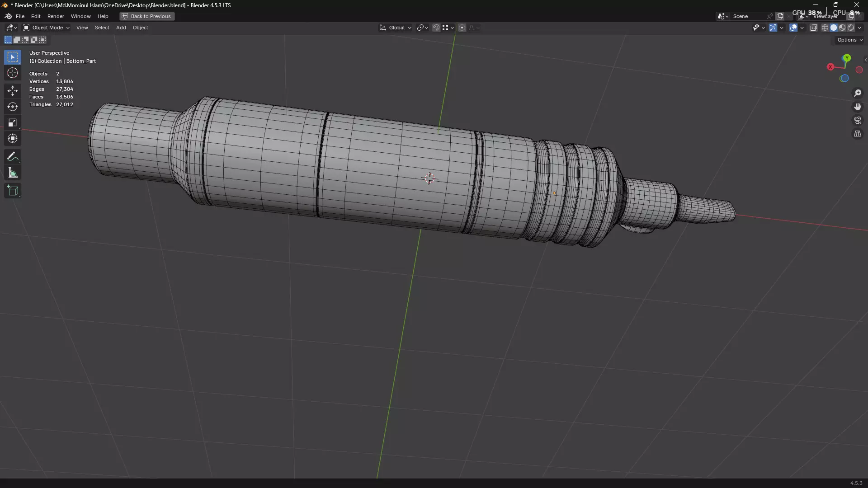Image resolution: width=868 pixels, height=488 pixels.
Task: Click the orange object origin dot
Action: 554,193
